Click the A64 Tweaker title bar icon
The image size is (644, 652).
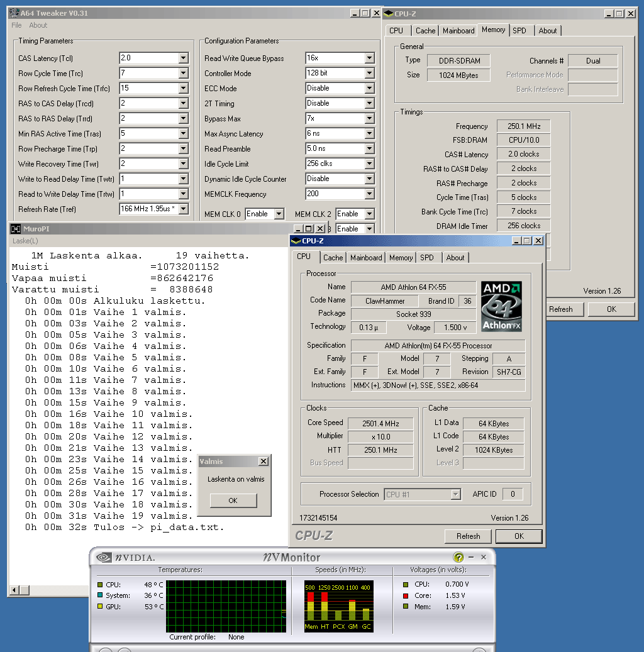(13, 13)
